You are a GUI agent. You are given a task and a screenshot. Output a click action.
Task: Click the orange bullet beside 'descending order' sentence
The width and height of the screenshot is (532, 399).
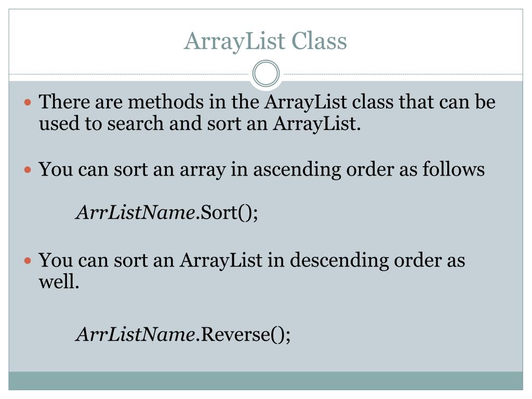pos(28,261)
